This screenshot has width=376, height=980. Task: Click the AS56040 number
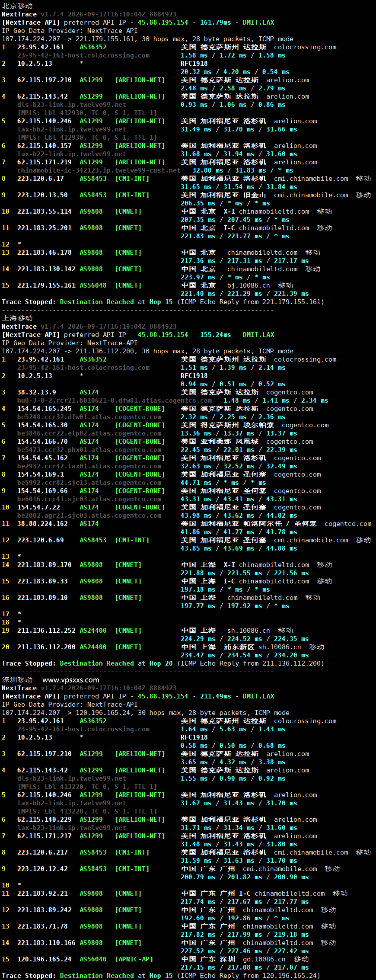click(x=93, y=959)
